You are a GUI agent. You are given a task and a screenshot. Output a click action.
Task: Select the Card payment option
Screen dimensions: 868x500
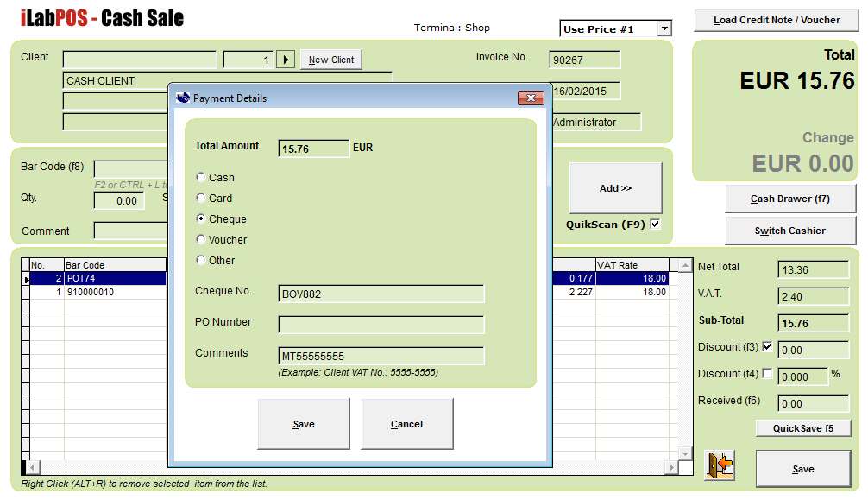point(201,199)
